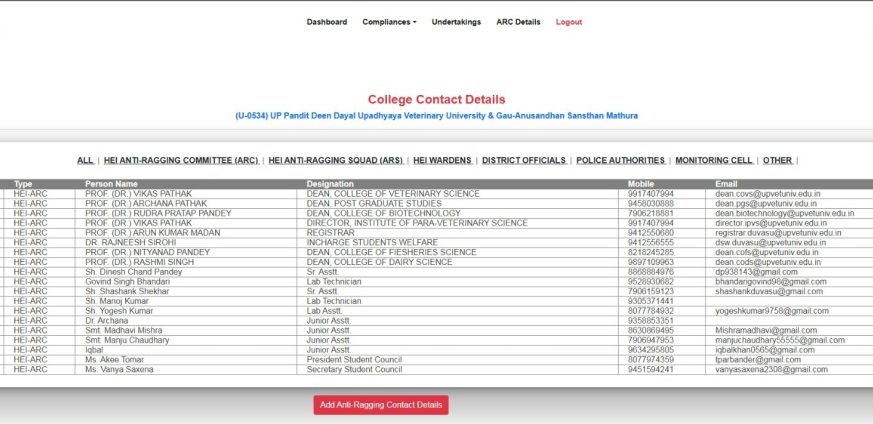This screenshot has width=873, height=424.
Task: Click email dean.pgs@upvetuniv.edu.in
Action: pyautogui.click(x=767, y=204)
